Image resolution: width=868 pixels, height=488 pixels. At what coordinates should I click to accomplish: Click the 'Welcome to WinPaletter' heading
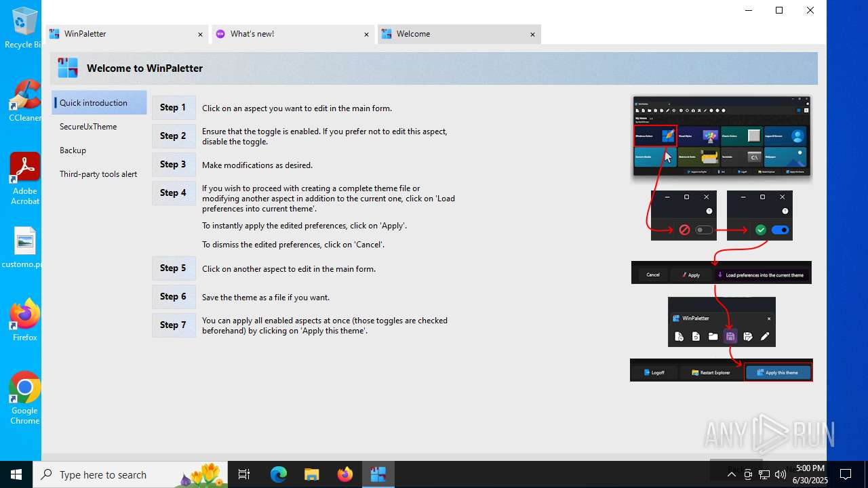144,68
